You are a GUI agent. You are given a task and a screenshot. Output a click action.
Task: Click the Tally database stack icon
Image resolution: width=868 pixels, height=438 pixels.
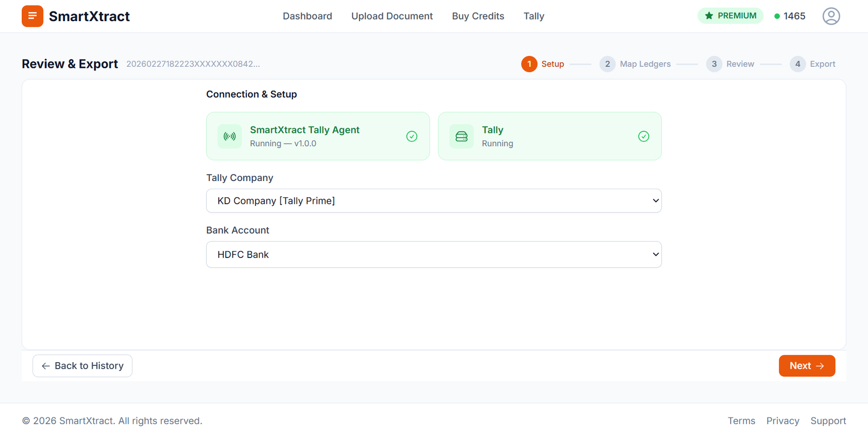tap(462, 136)
